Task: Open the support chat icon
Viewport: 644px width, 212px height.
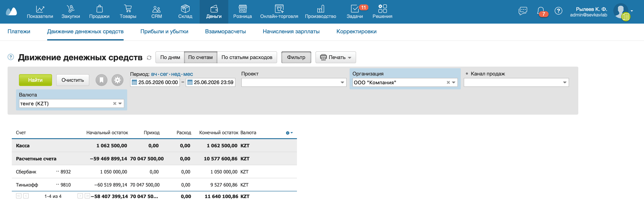Action: pos(523,11)
